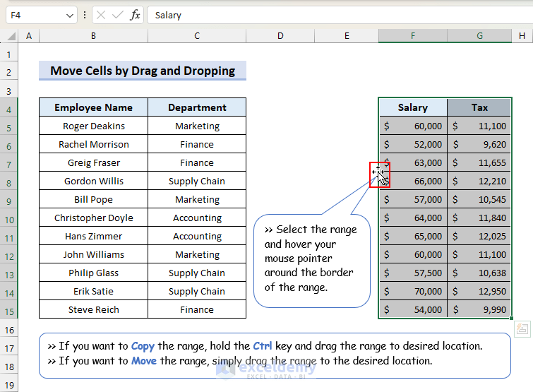The width and height of the screenshot is (533, 392).
Task: Click the Enter checkmark in formula bar
Action: pyautogui.click(x=117, y=15)
